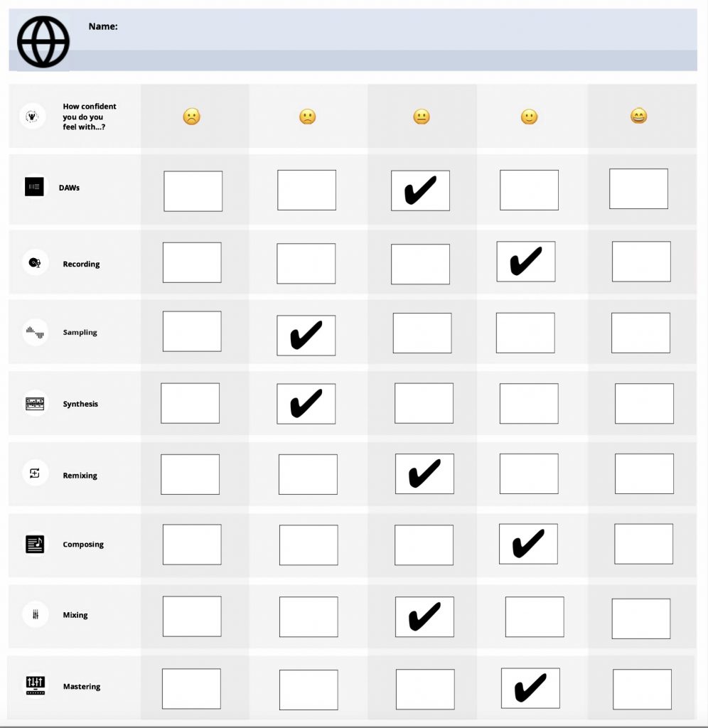Check the Composing grinning-face column box
The height and width of the screenshot is (728, 708).
pos(643,544)
